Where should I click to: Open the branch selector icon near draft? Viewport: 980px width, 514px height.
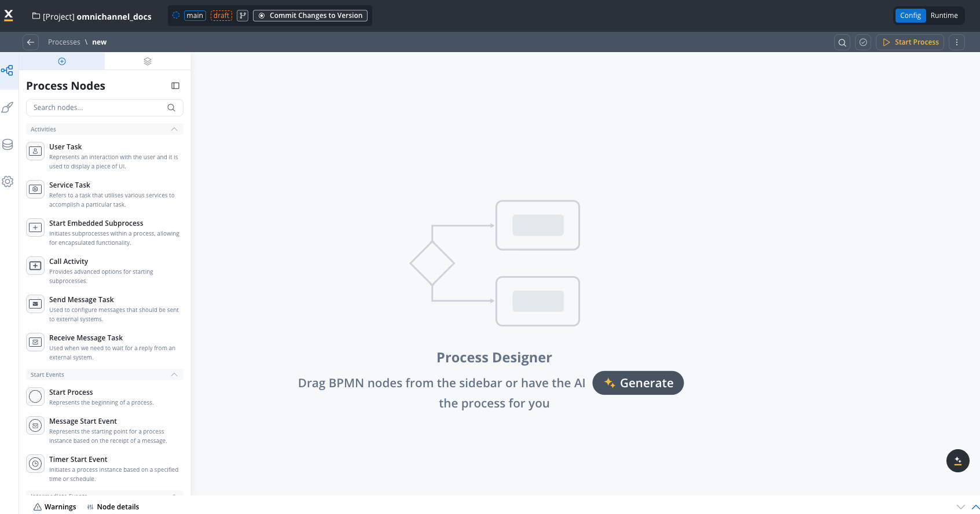click(243, 16)
